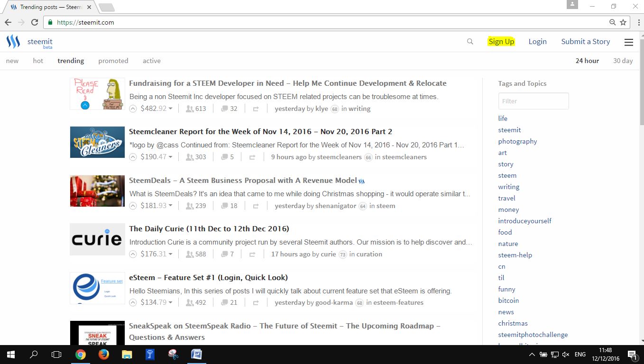
Task: Open the eSteem Feature set thumbnail
Action: (x=97, y=288)
